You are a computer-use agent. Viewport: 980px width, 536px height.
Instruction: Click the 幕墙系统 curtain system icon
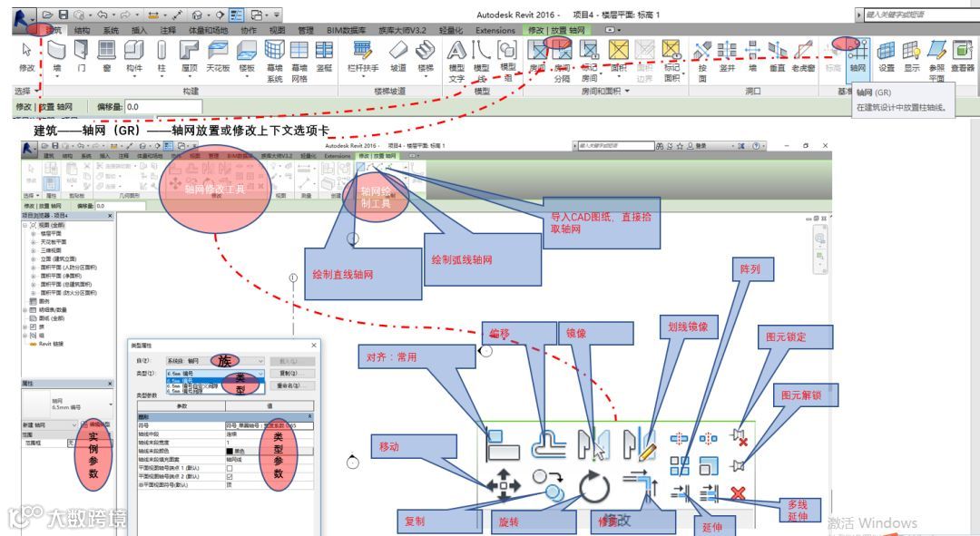point(274,50)
